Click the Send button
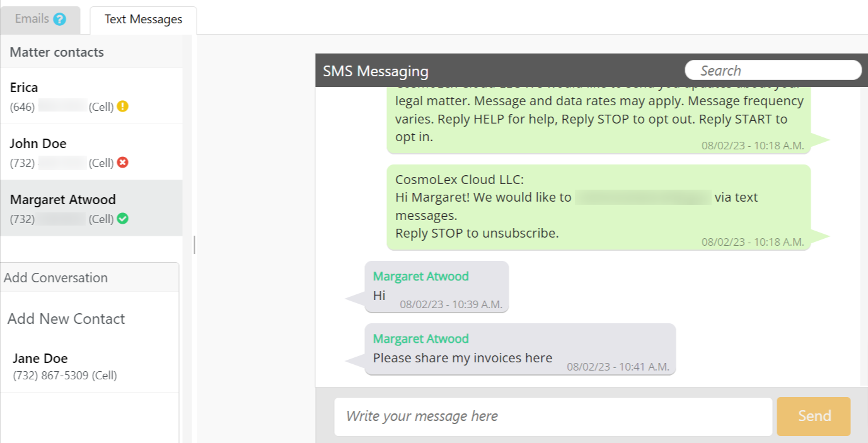868x443 pixels. (x=814, y=416)
